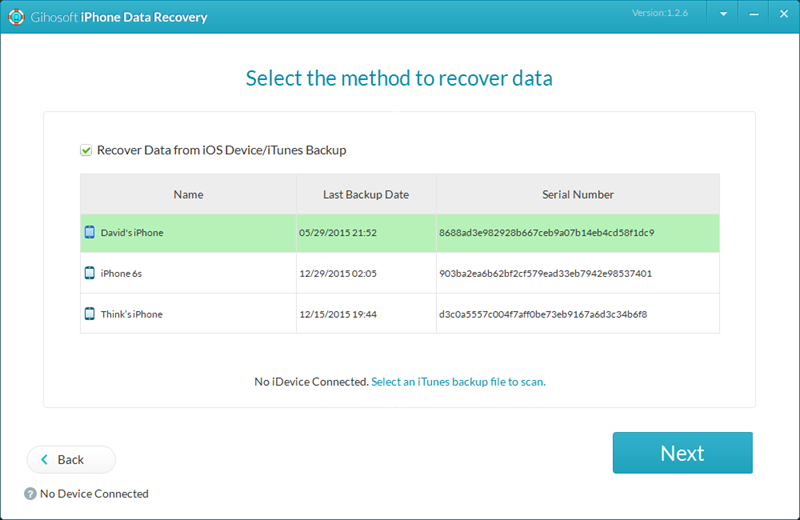Click the Gihosoft lifebuoy logo icon
Image resolution: width=800 pixels, height=520 pixels.
pos(16,17)
